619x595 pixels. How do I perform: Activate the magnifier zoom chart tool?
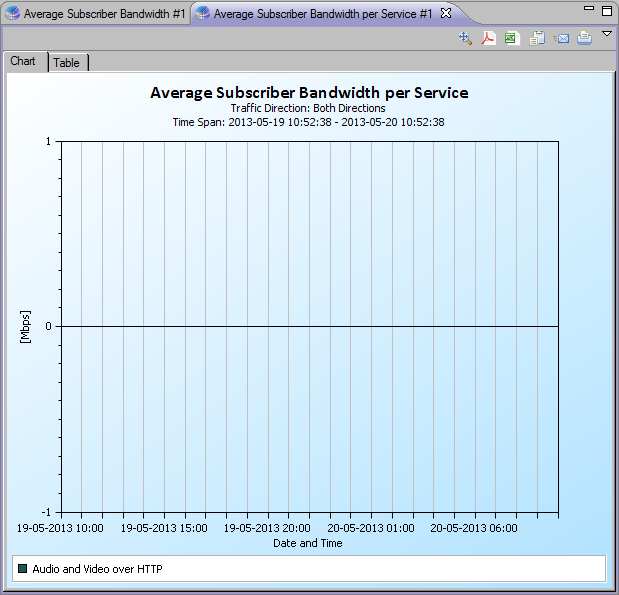pos(465,38)
